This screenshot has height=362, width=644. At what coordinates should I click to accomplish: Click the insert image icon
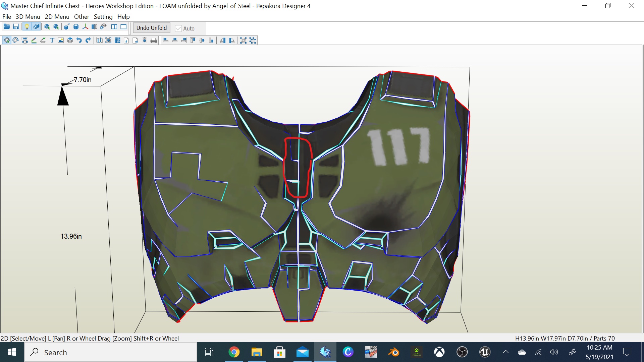(x=61, y=41)
